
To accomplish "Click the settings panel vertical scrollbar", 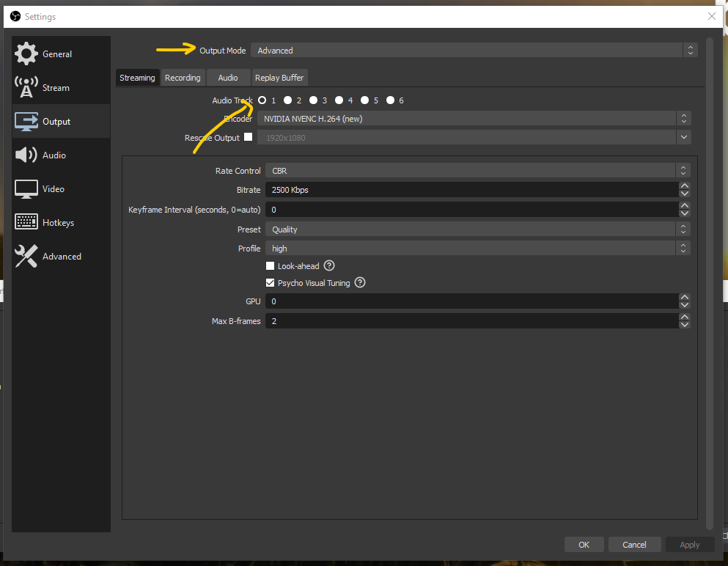I will click(x=709, y=283).
